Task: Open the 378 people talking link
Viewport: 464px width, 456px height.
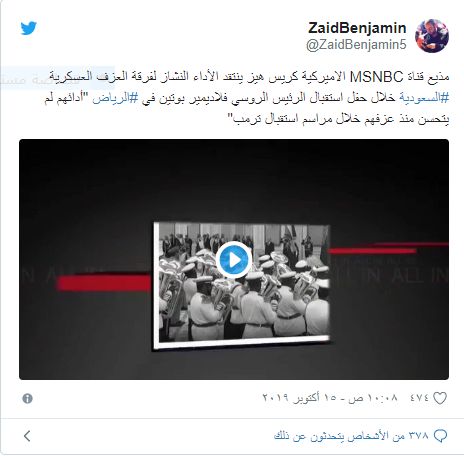Action: 351,436
